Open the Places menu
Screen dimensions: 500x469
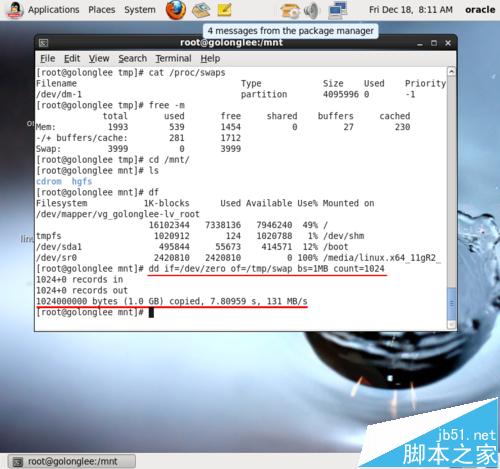[x=102, y=10]
